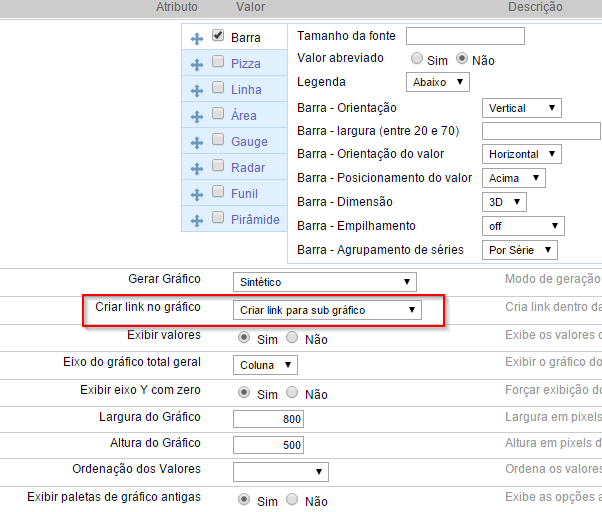Click the move handle icon beside Pizza
The image size is (602, 512).
point(197,64)
